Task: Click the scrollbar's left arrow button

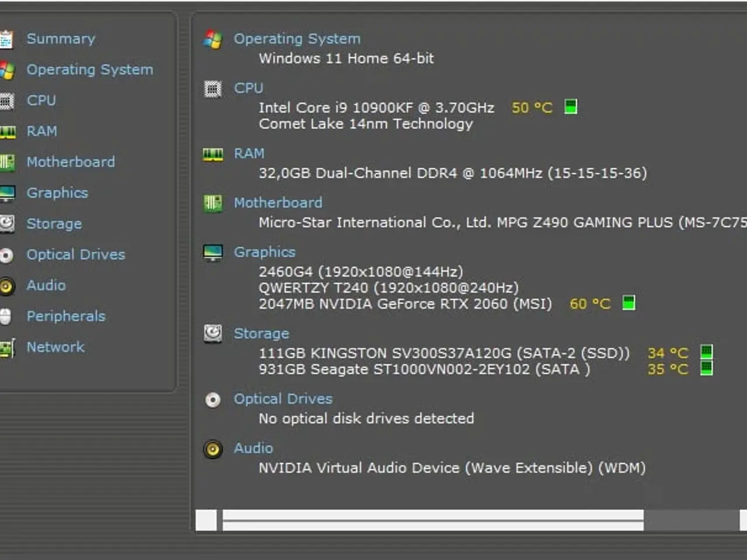Action: pos(206,520)
